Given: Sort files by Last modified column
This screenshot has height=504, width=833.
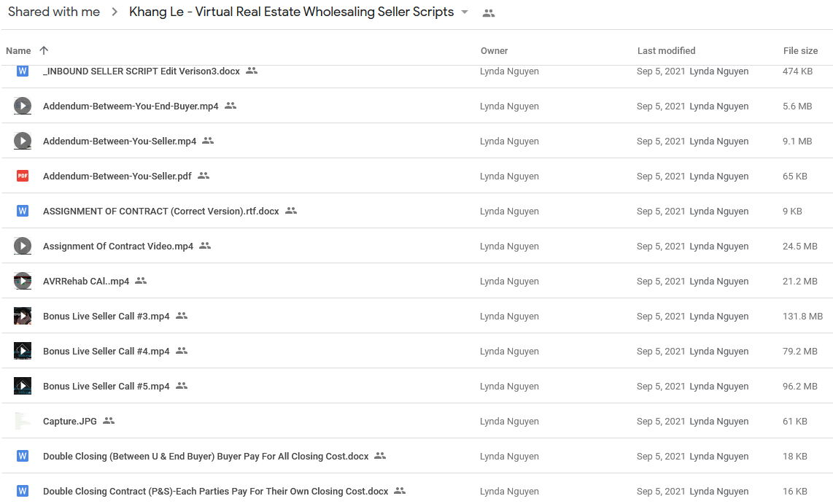Looking at the screenshot, I should (x=666, y=50).
